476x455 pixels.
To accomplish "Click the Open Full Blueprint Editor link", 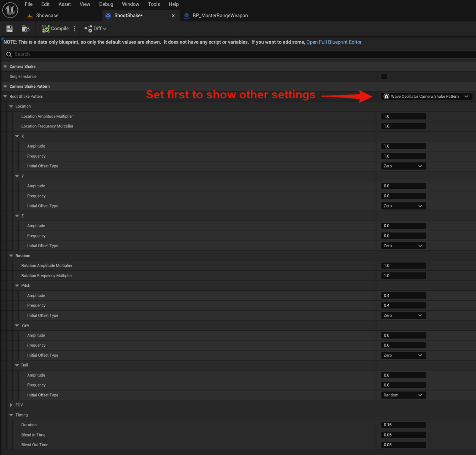I will point(334,42).
